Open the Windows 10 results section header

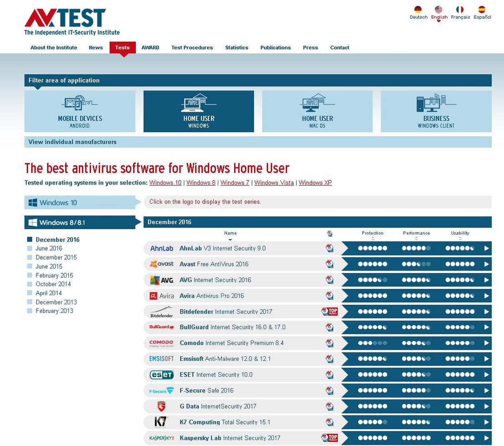(80, 202)
